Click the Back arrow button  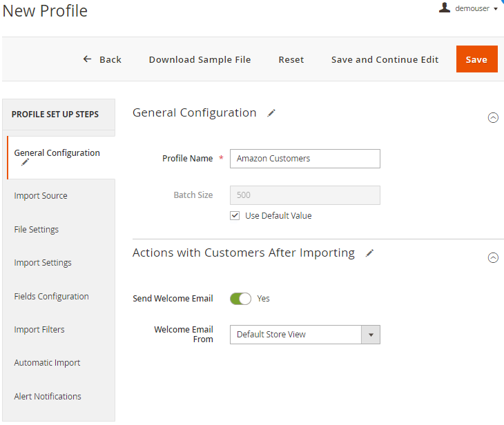[x=102, y=59]
